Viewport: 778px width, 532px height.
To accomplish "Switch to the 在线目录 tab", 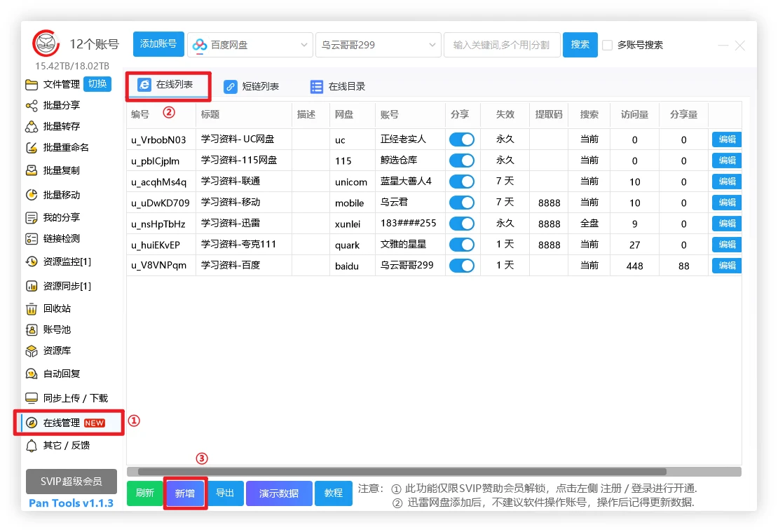I will click(x=338, y=87).
